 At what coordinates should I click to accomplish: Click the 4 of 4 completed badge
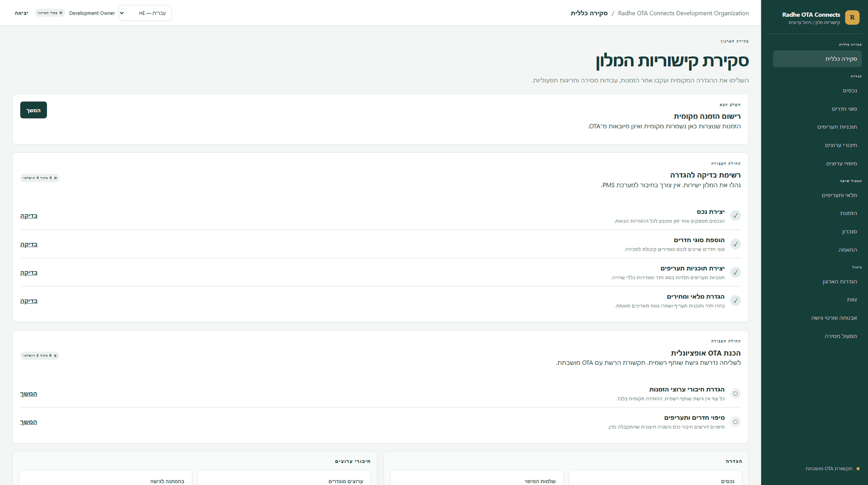tap(40, 178)
